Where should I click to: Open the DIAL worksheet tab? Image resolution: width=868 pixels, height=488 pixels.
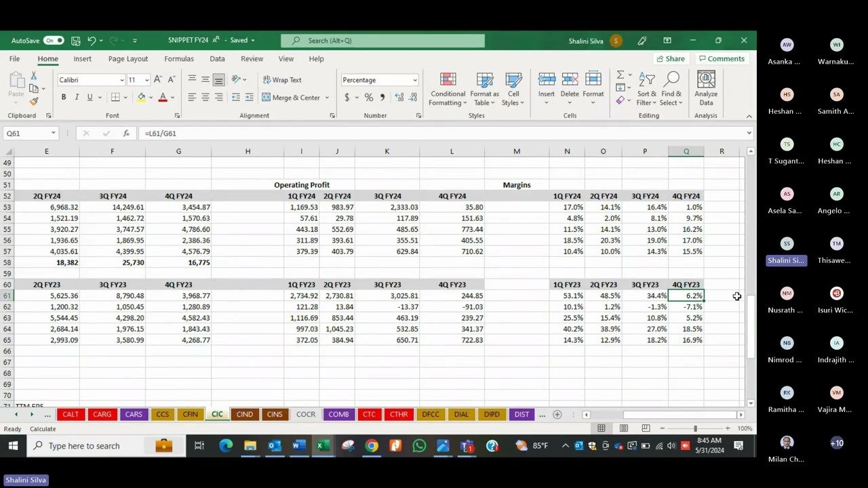[x=461, y=414]
